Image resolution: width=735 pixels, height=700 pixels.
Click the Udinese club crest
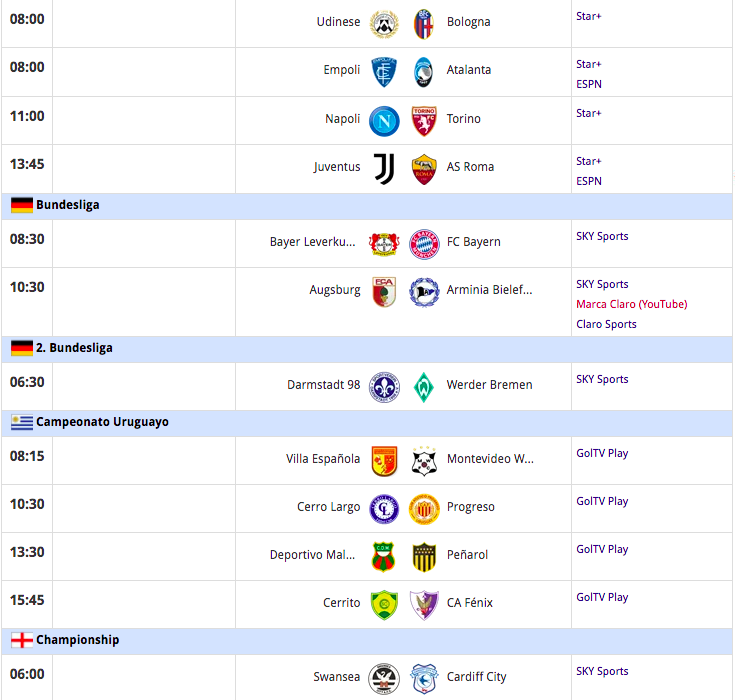tap(384, 23)
